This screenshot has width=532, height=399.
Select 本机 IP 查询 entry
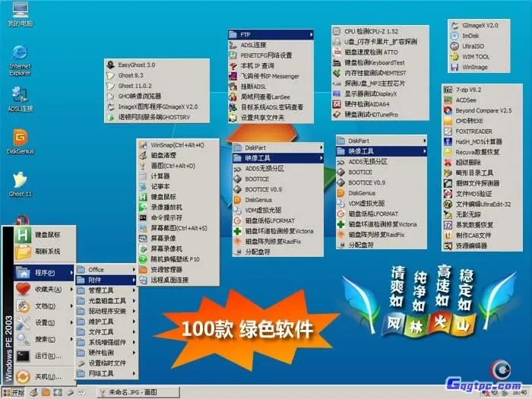click(271, 66)
